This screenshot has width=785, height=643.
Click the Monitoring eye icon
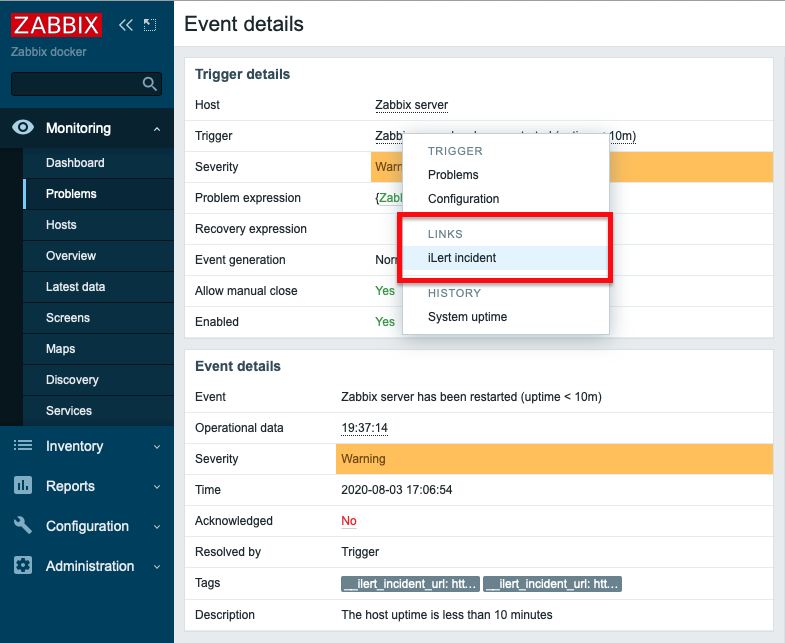point(23,128)
